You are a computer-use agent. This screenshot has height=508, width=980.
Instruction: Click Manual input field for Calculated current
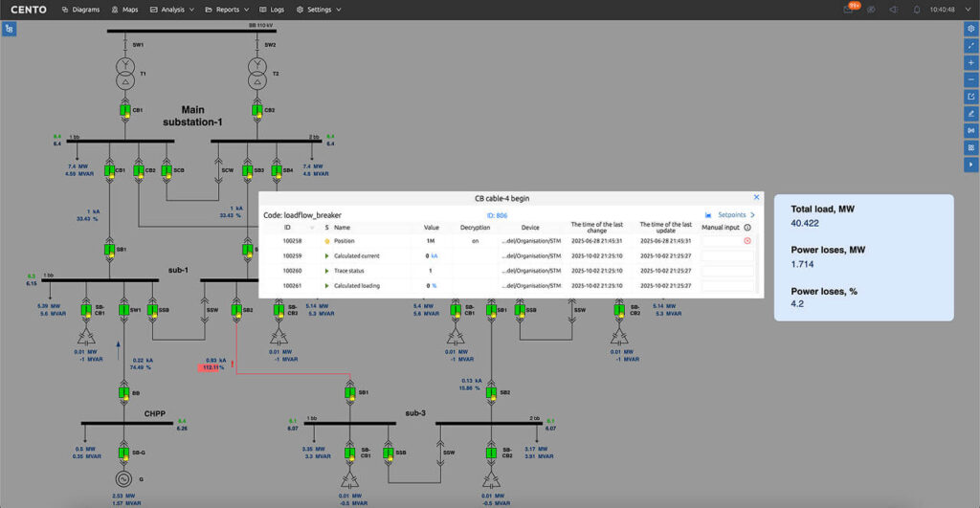click(727, 256)
